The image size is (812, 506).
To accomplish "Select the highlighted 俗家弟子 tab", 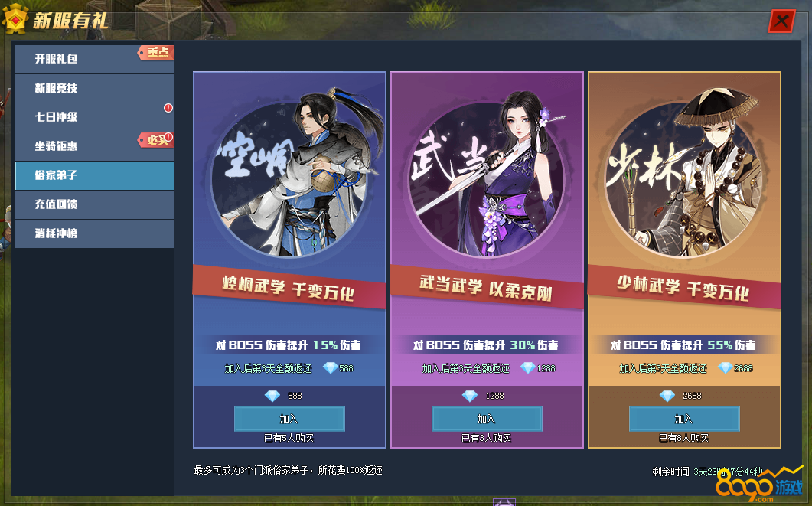I will click(x=93, y=175).
